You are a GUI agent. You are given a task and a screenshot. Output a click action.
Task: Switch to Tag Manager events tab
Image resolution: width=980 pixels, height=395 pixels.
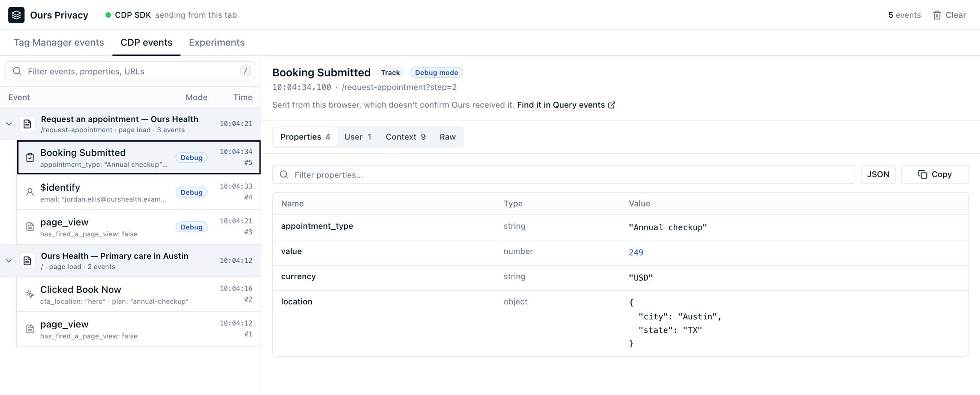tap(59, 43)
